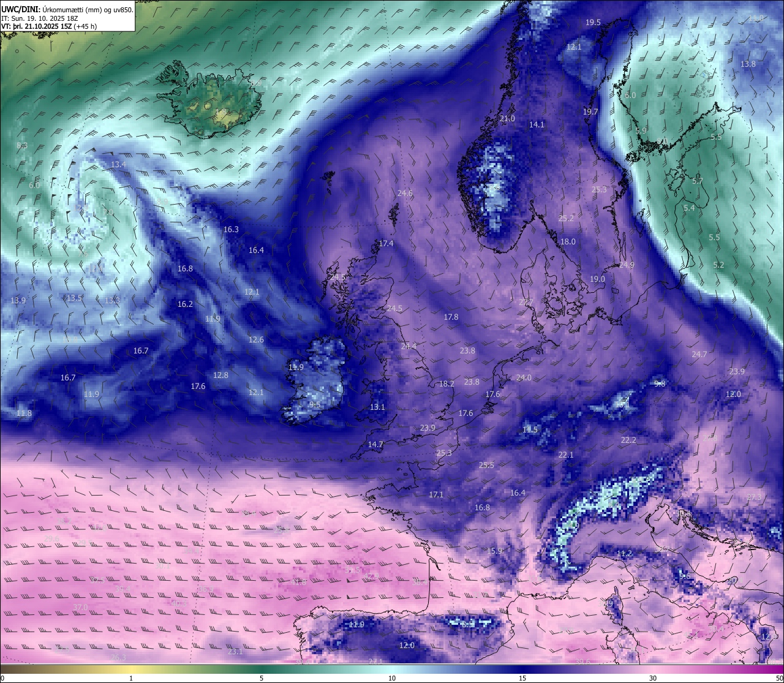Click the value 22.1 on the map
Viewport: 784px width, 683px height.
click(x=566, y=455)
